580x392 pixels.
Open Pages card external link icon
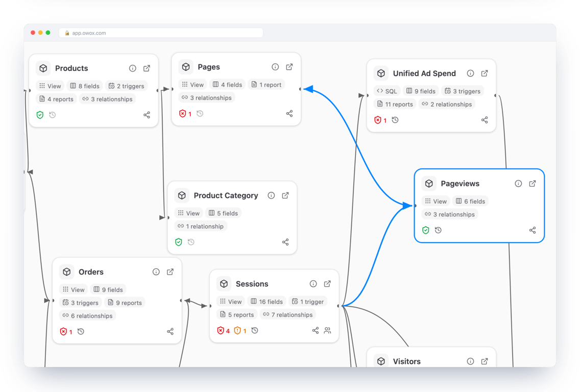pyautogui.click(x=289, y=67)
